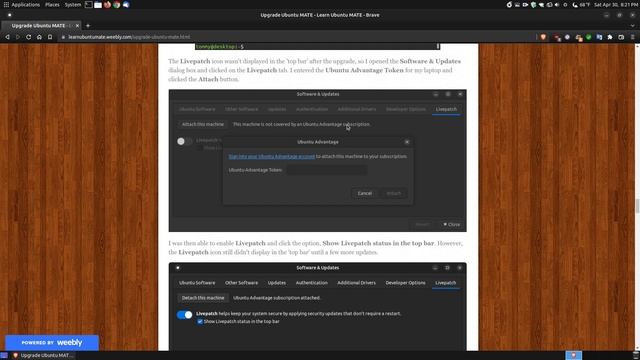
Task: Select Developer Options tab in lower screenshot
Action: pos(405,283)
